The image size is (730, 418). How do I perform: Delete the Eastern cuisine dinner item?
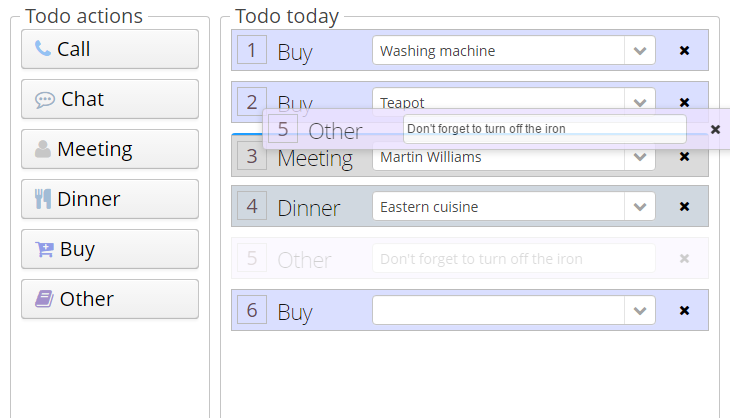[x=684, y=206]
